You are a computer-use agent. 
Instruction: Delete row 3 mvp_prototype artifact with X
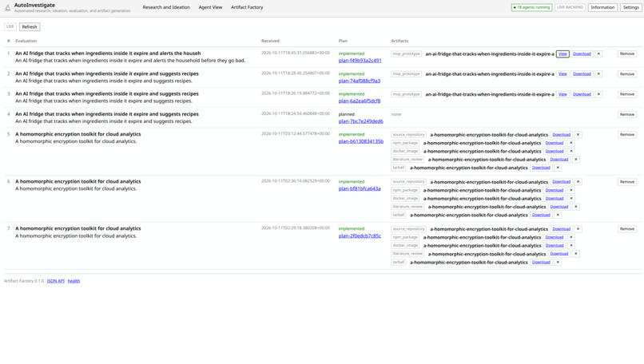(x=598, y=94)
